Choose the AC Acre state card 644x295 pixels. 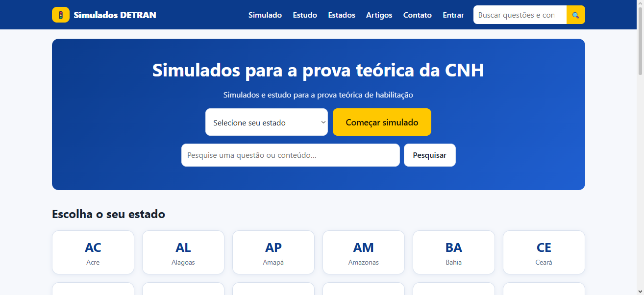point(93,252)
